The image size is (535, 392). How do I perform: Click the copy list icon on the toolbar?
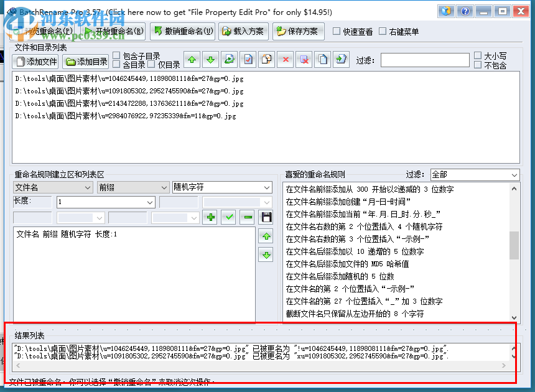point(323,60)
